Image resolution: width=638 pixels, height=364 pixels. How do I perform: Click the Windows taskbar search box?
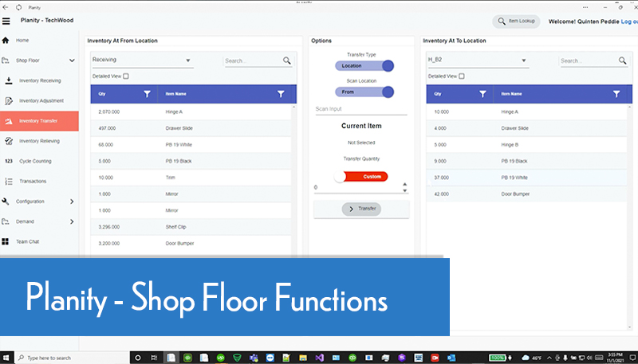tap(72, 358)
